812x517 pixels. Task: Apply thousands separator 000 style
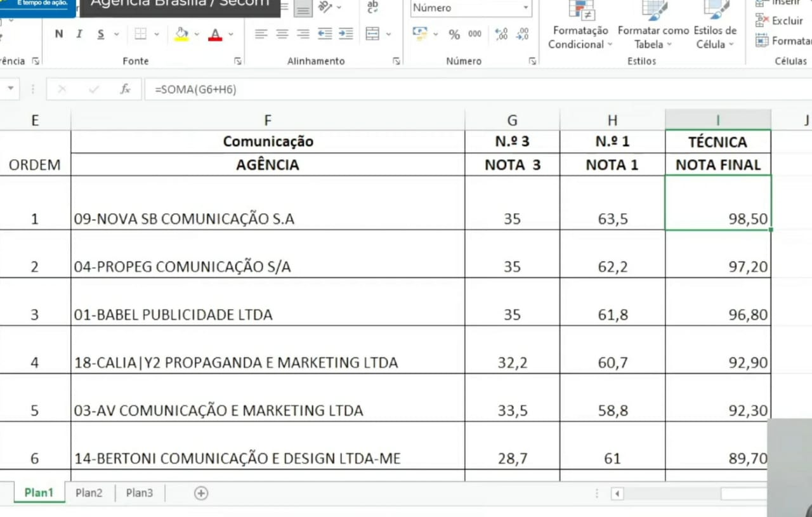tap(475, 34)
